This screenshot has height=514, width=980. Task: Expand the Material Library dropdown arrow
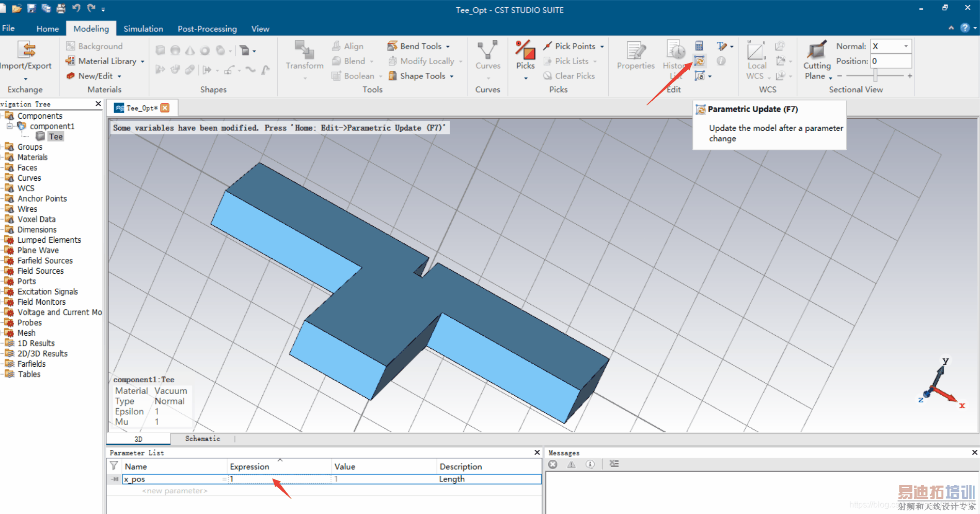(143, 61)
